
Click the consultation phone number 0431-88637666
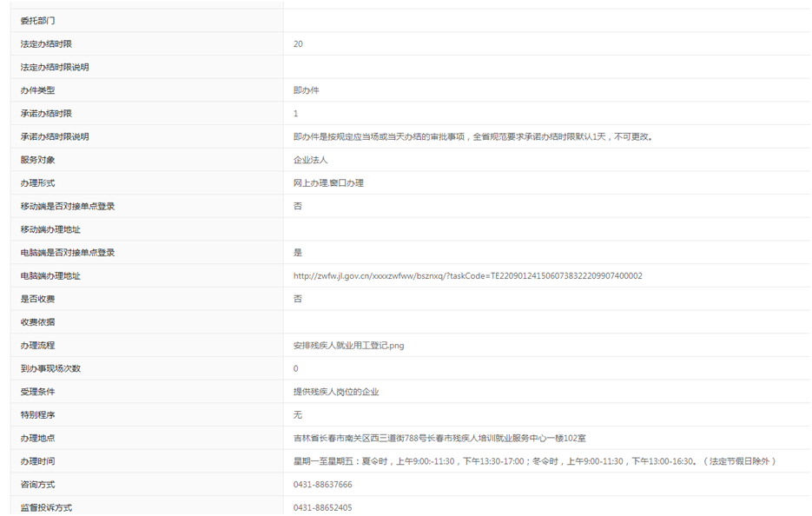(x=322, y=485)
